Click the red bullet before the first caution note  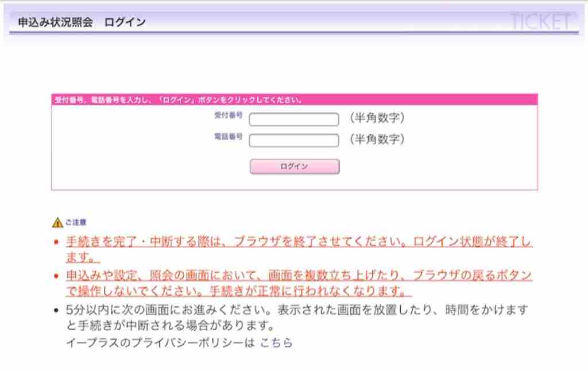56,241
